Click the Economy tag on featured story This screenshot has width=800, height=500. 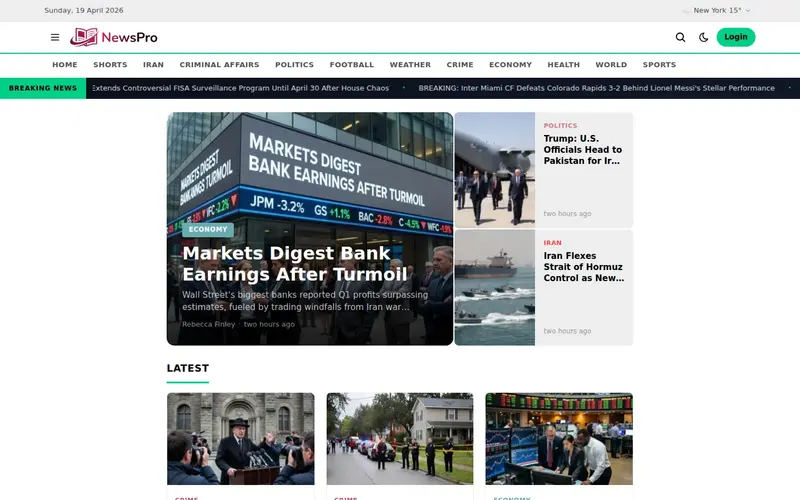[x=208, y=230]
